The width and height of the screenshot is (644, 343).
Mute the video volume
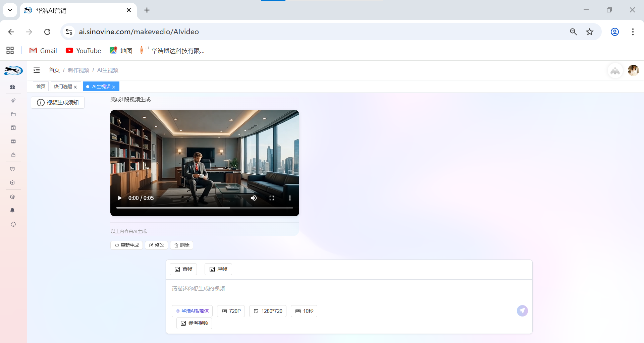point(254,198)
